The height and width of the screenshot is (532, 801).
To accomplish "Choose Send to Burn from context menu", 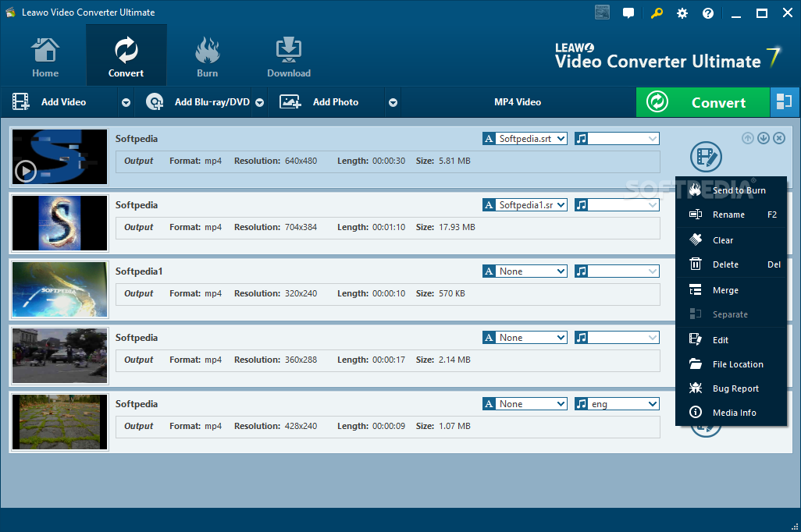I will point(731,190).
